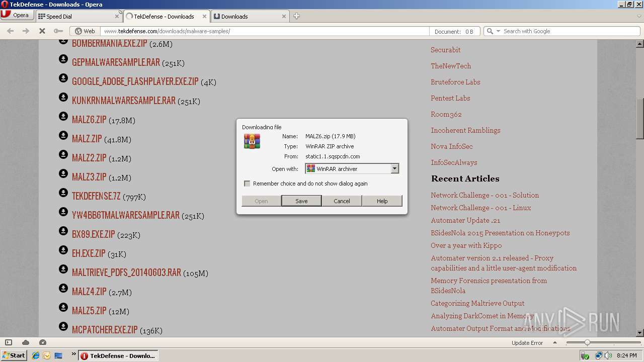Screen dimensions: 644x362
Task: Switch to the TekDefense - Downloads tab
Action: (x=167, y=16)
